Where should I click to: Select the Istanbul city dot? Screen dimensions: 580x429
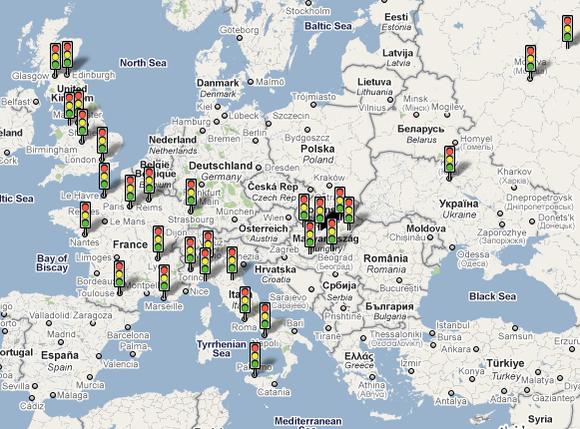(x=432, y=333)
